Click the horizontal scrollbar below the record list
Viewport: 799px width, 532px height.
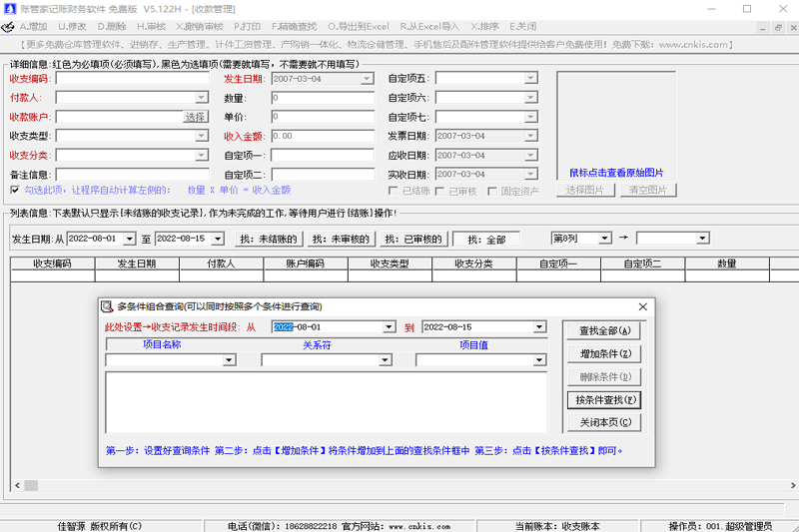pos(399,485)
